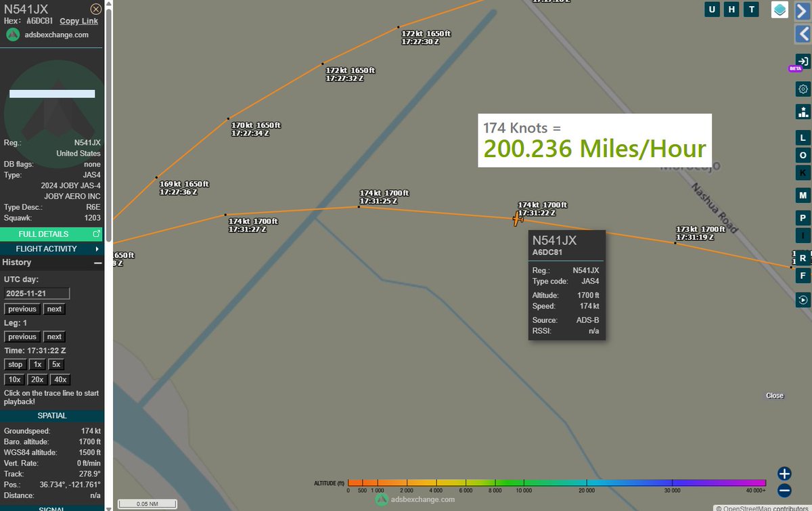Screen dimensions: 812x511
Task: Click the Track value 278.9°
Action: point(90,474)
